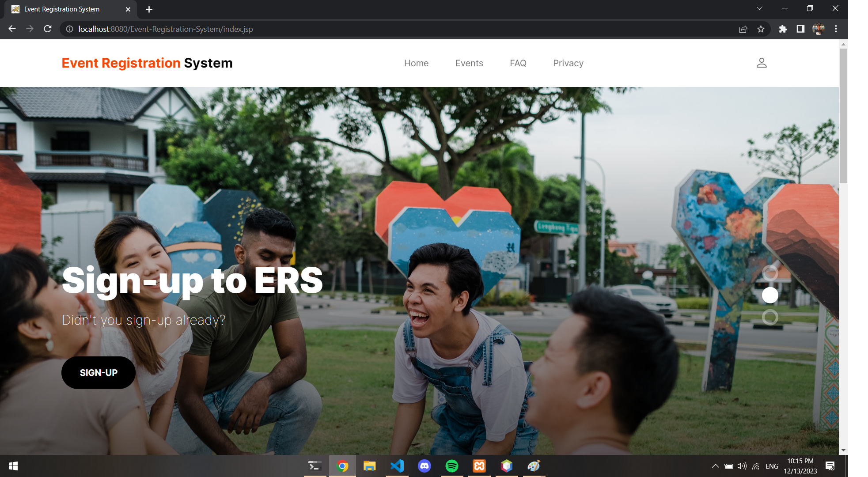Click the share page icon in the address bar
The image size is (868, 477).
pos(743,29)
